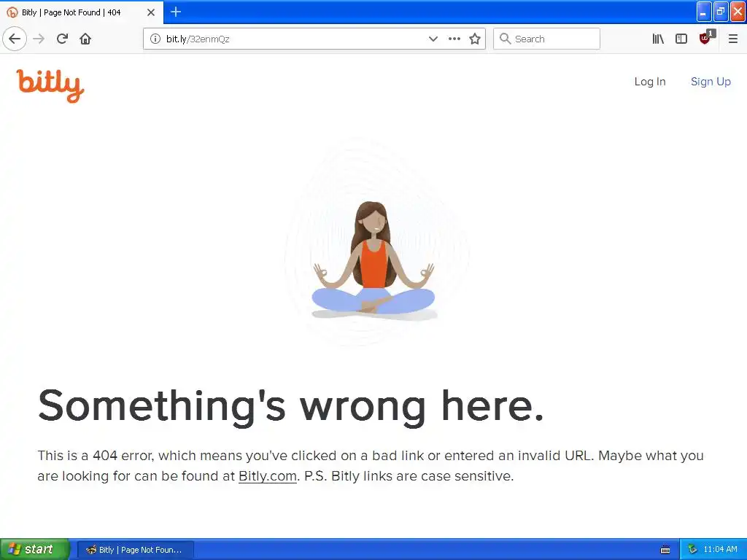Click the keyboard icon in the taskbar
Image resolution: width=747 pixels, height=560 pixels.
(x=665, y=550)
